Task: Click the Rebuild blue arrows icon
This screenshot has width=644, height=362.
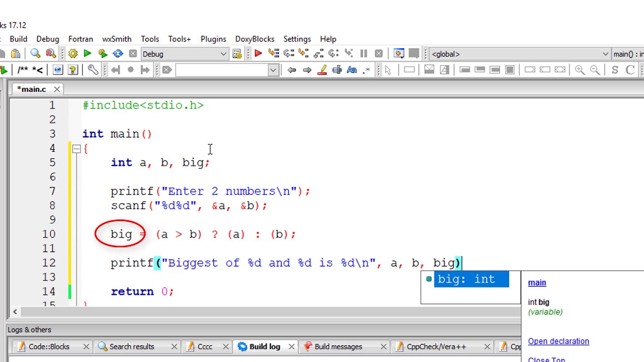Action: (x=118, y=54)
